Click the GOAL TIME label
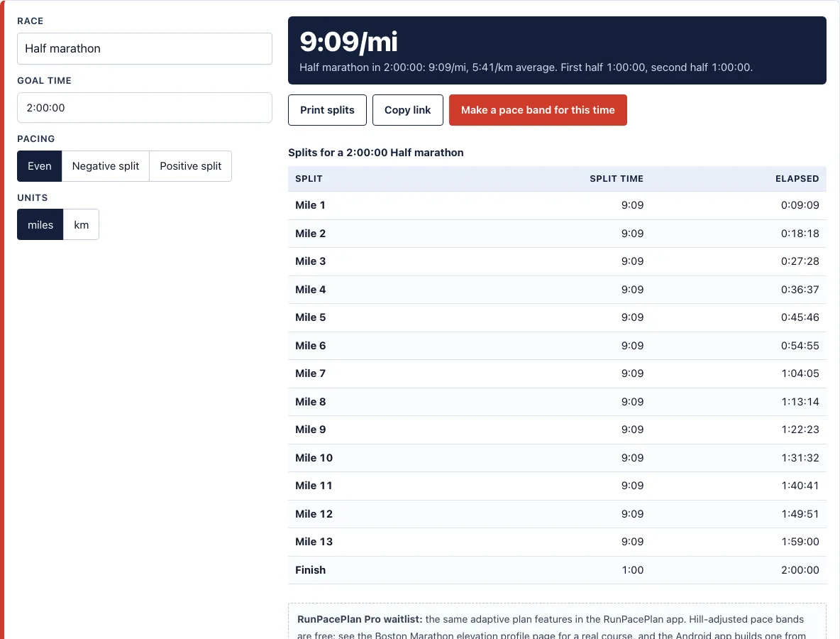Viewport: 840px width, 639px height. coord(44,81)
